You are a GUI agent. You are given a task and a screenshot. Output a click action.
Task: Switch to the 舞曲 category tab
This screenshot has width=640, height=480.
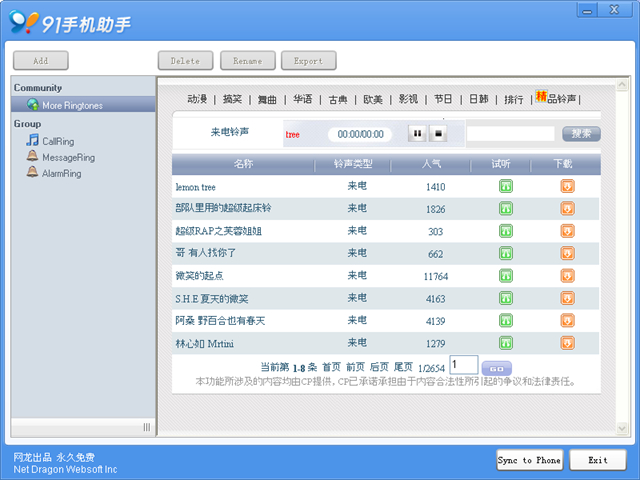coord(267,99)
